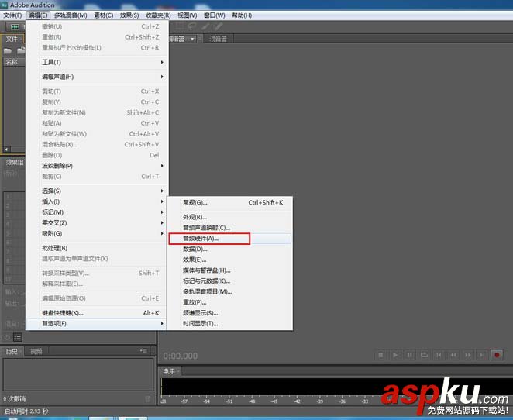The height and width of the screenshot is (420, 513).
Task: Open the 视图(V) menu
Action: click(188, 15)
